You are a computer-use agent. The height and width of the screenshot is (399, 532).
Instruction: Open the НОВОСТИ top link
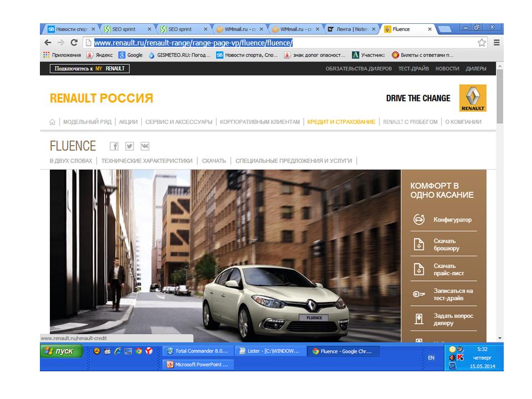447,69
